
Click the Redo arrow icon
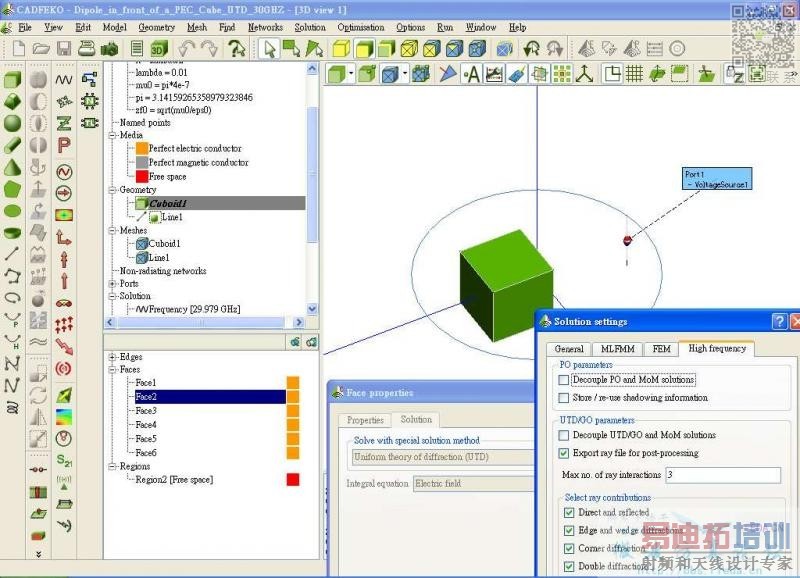coord(209,49)
